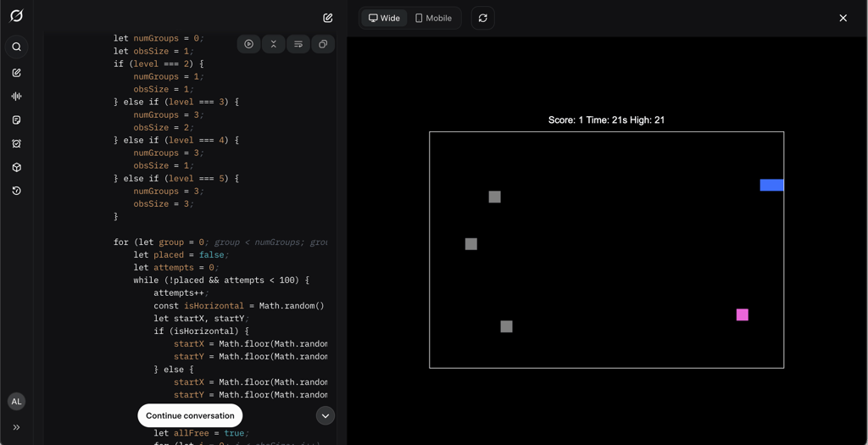Click the AL user avatar
Screen dimensions: 868x445
[x=17, y=402]
